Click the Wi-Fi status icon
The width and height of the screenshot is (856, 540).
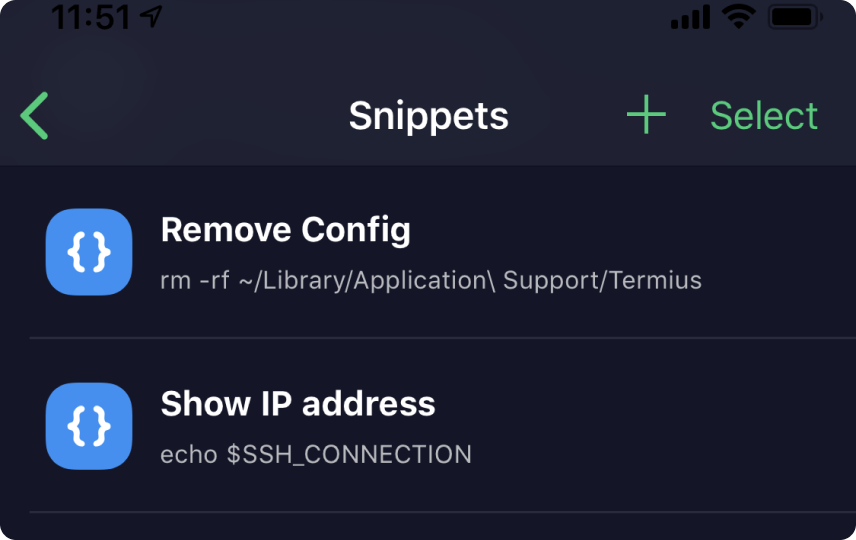pyautogui.click(x=739, y=17)
